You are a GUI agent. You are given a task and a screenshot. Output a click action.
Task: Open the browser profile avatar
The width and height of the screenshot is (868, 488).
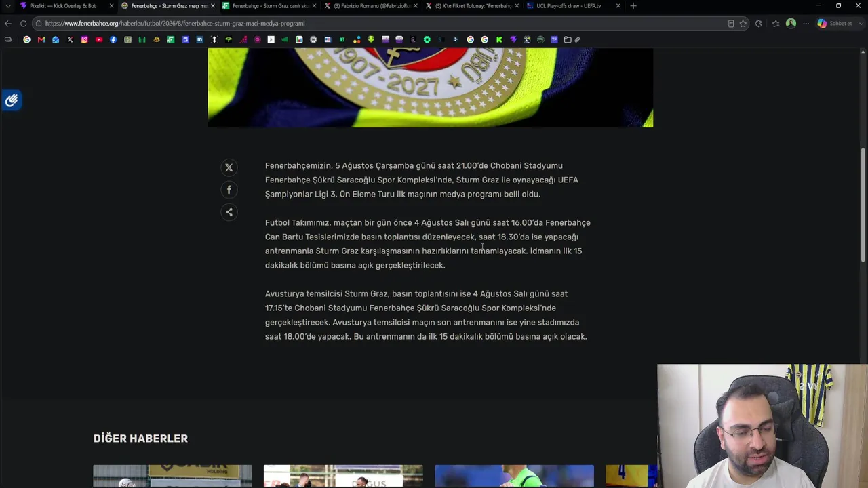pyautogui.click(x=791, y=23)
